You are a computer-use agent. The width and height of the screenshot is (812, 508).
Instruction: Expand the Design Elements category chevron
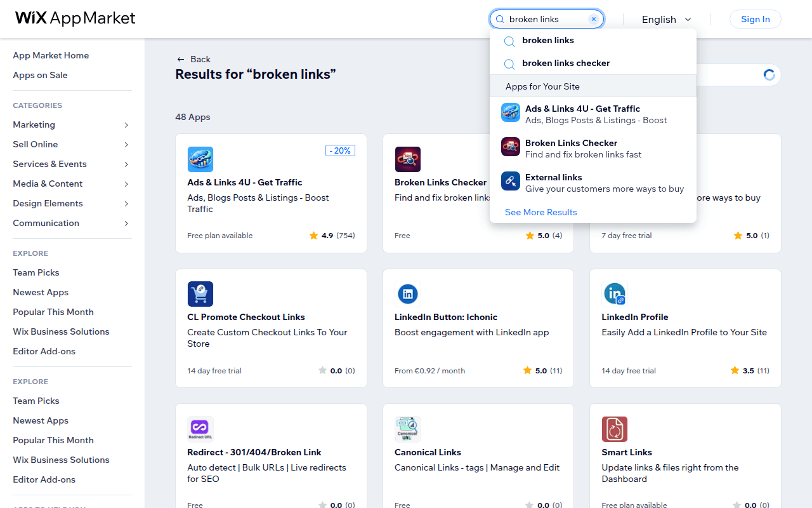pyautogui.click(x=126, y=204)
